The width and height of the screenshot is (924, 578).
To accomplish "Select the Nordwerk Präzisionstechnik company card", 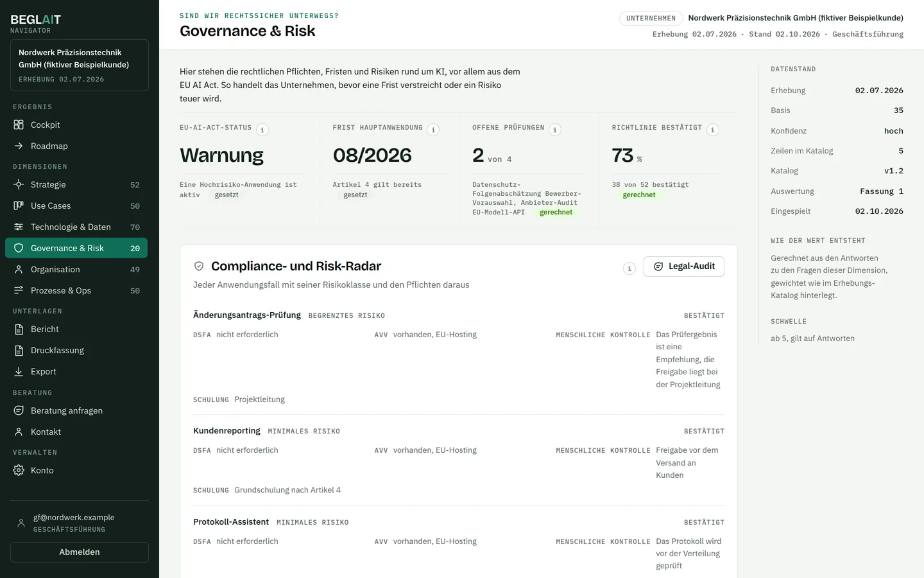I will click(80, 65).
